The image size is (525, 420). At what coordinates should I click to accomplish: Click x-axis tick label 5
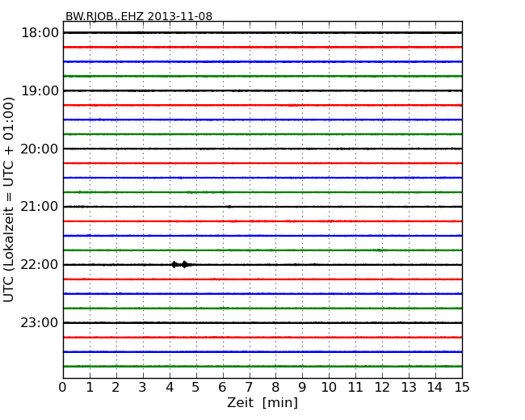tap(196, 387)
